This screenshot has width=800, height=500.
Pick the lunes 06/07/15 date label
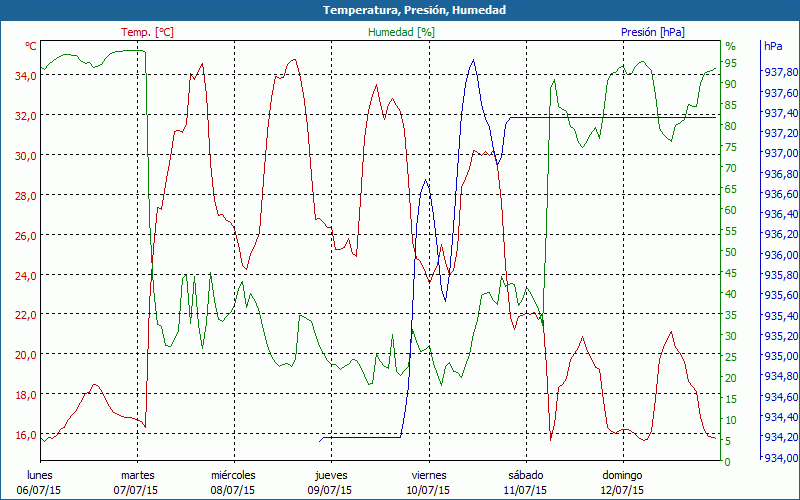point(40,483)
